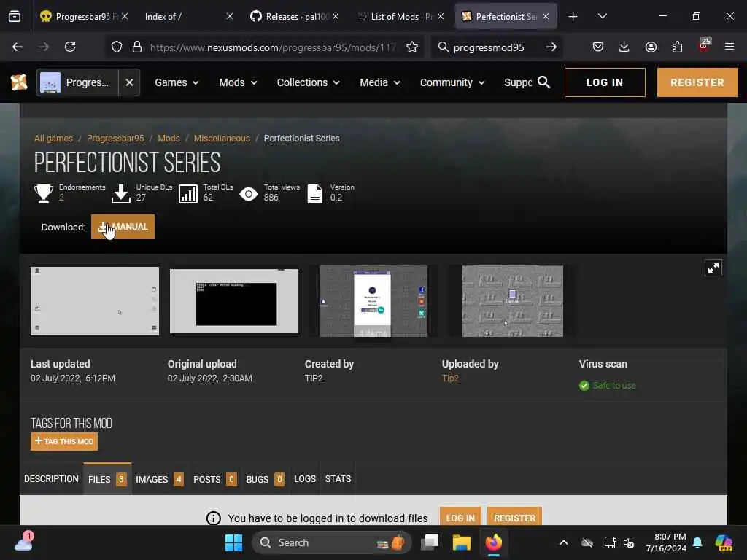Viewport: 747px width, 560px height.
Task: Go back with the browser back arrow
Action: 18,47
